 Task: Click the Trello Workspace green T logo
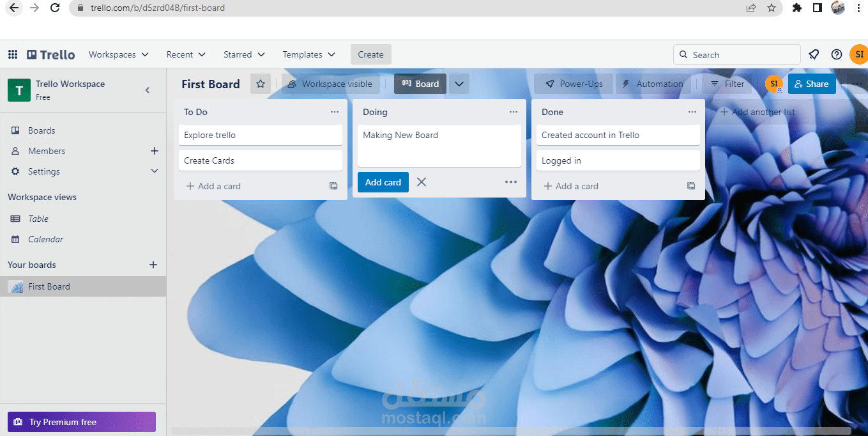click(x=19, y=90)
